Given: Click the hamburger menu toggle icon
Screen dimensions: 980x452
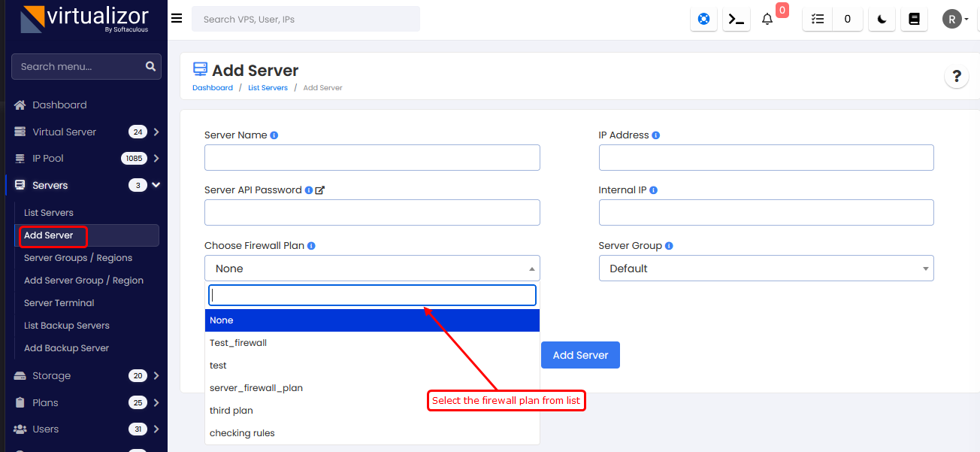Looking at the screenshot, I should pyautogui.click(x=177, y=19).
